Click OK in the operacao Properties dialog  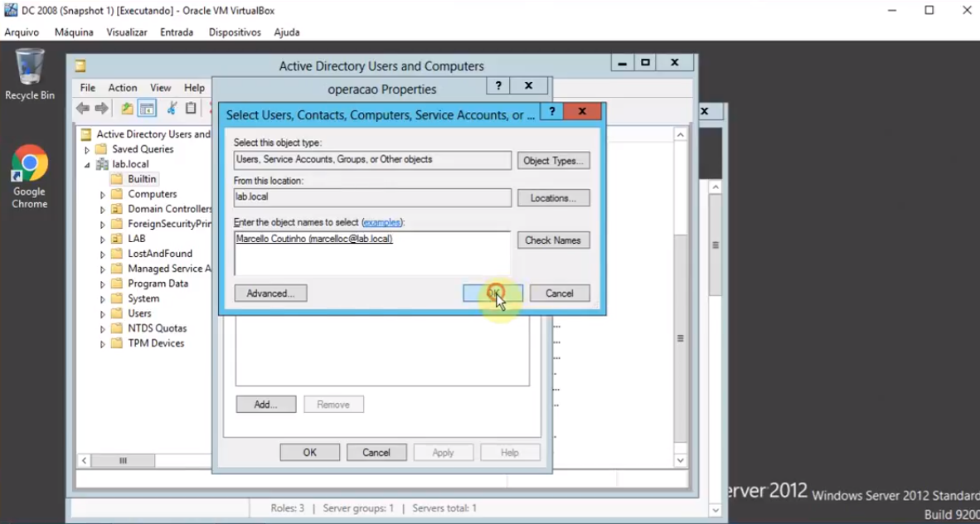pyautogui.click(x=310, y=452)
